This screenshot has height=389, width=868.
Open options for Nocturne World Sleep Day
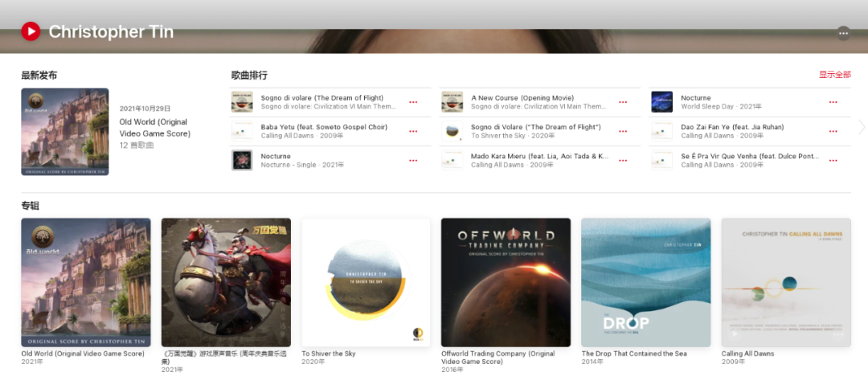[833, 102]
